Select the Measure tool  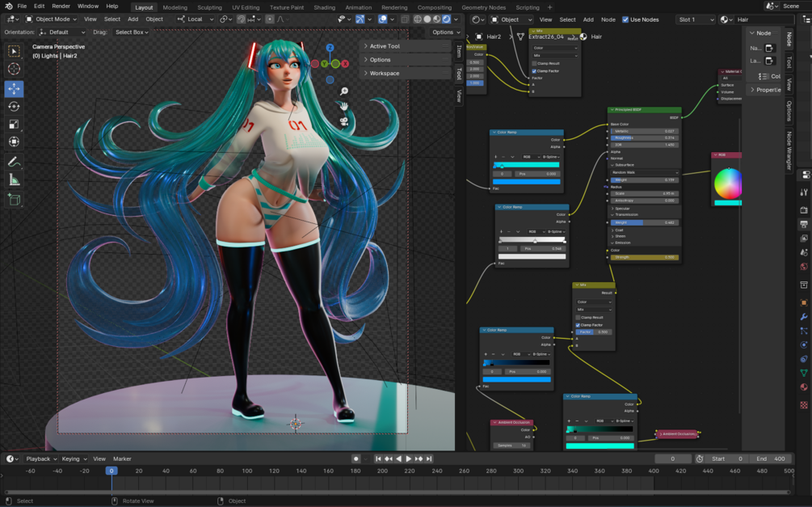14,180
